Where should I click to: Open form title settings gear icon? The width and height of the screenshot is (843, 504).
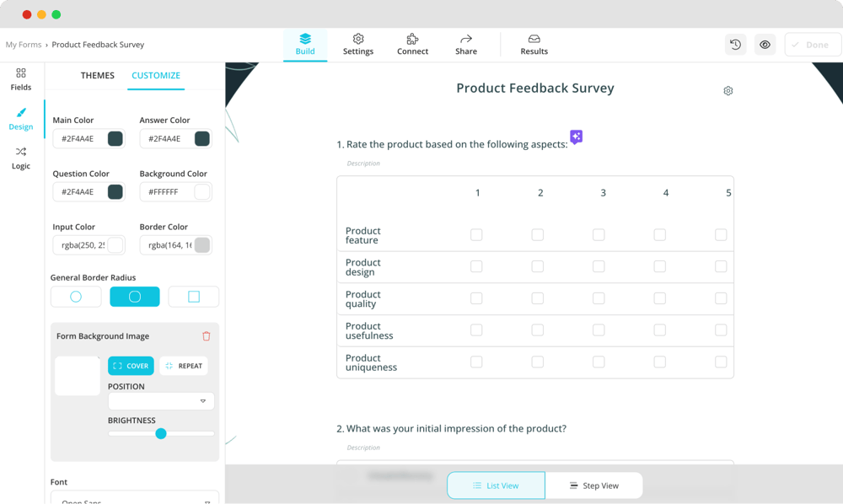click(728, 91)
